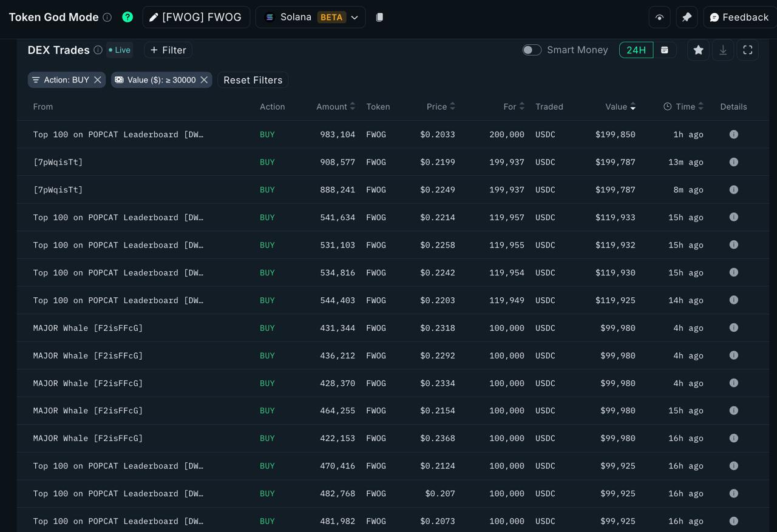The image size is (777, 532).
Task: Click the Token God Mode title
Action: tap(53, 17)
